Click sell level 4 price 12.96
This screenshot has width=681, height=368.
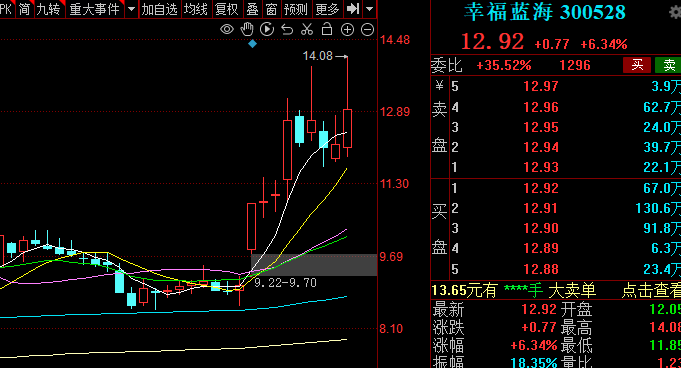[541, 107]
